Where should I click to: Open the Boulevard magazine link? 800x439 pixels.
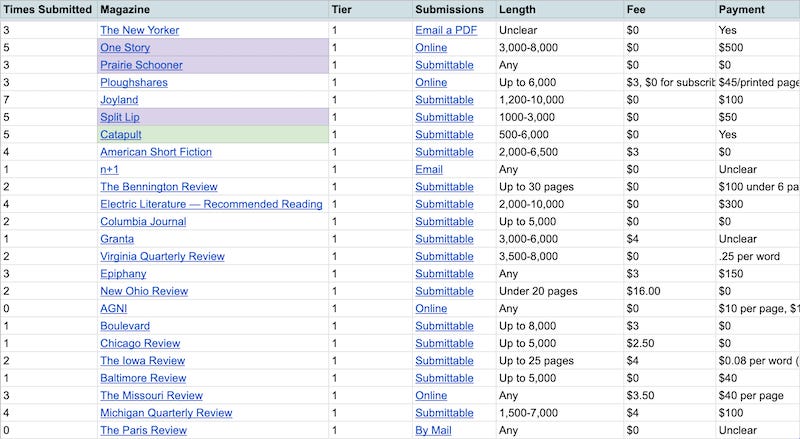125,325
